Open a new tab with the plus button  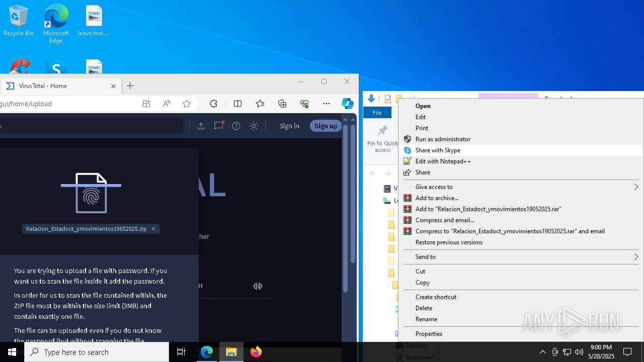pyautogui.click(x=130, y=86)
